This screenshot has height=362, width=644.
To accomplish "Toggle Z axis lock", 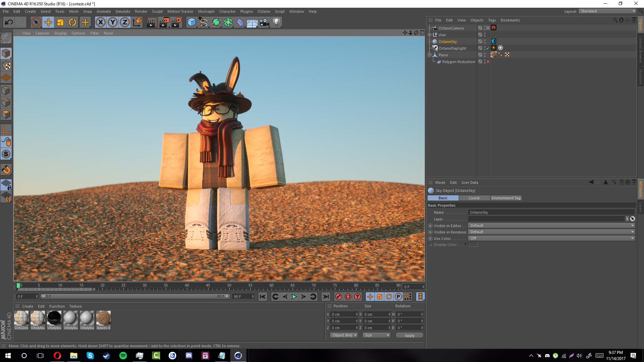I will pos(125,22).
